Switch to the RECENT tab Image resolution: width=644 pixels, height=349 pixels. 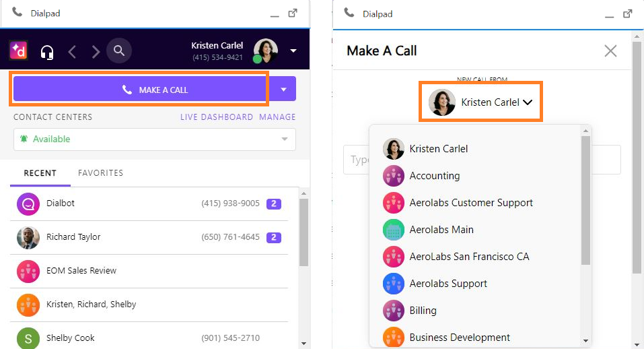pyautogui.click(x=40, y=173)
